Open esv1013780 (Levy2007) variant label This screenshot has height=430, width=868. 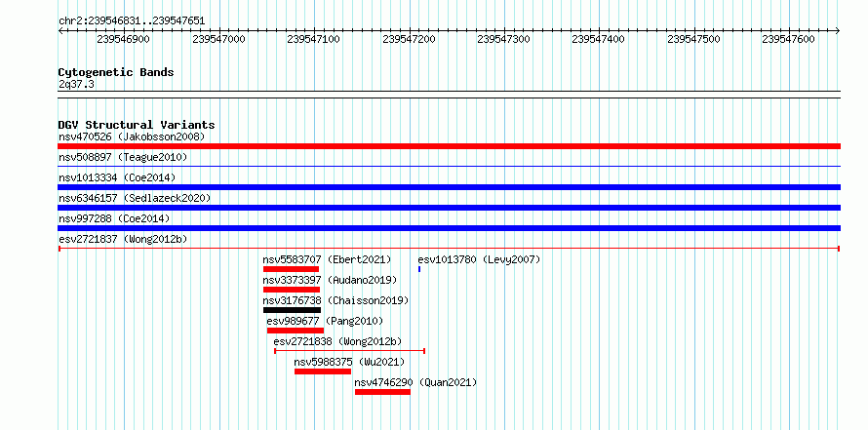479,259
